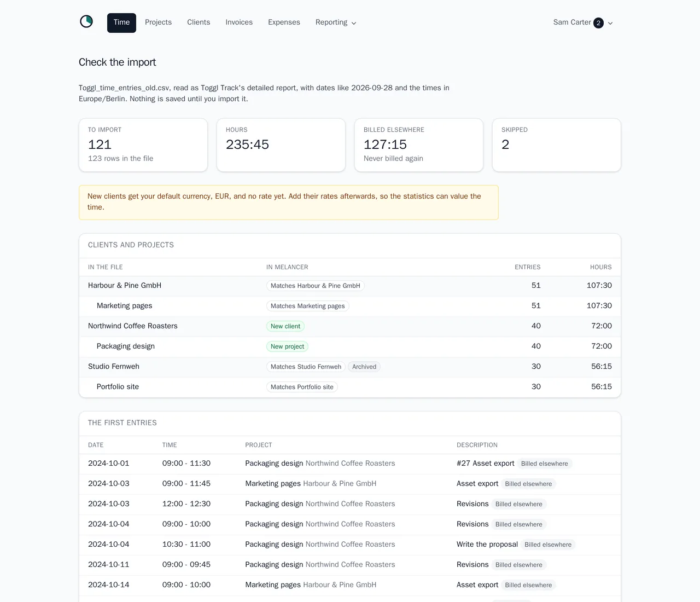This screenshot has height=602, width=700.
Task: Click the Melancer clock logo icon
Action: 86,21
